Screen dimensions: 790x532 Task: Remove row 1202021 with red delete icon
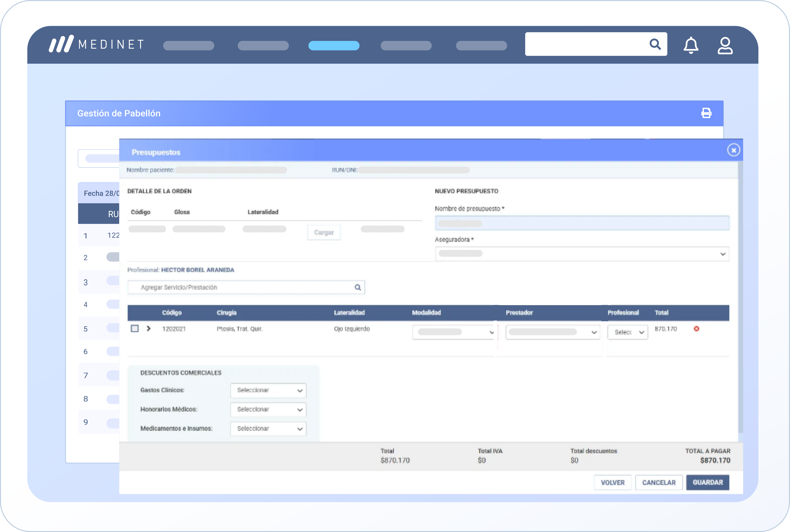pos(696,328)
